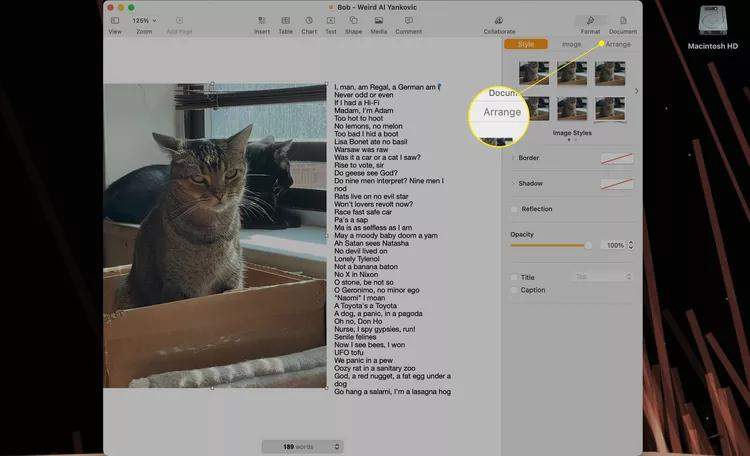
Task: Add a Text box from the toolbar
Action: (x=331, y=20)
